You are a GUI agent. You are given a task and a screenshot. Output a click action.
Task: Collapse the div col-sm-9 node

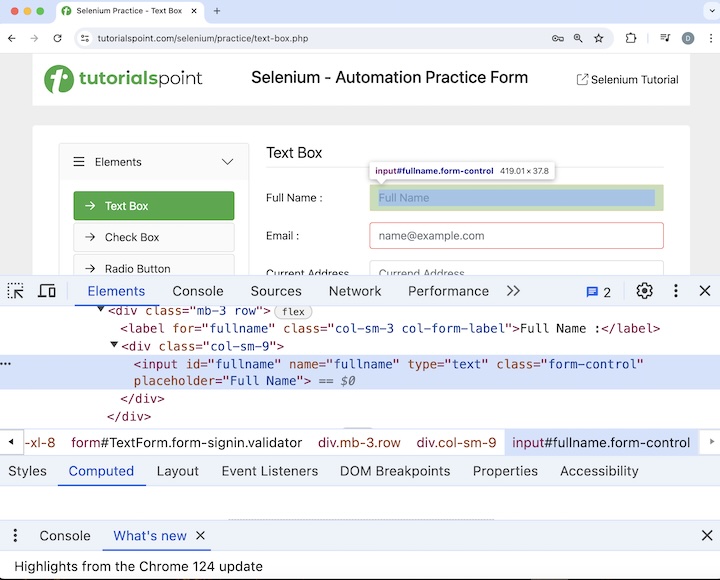[x=114, y=346]
